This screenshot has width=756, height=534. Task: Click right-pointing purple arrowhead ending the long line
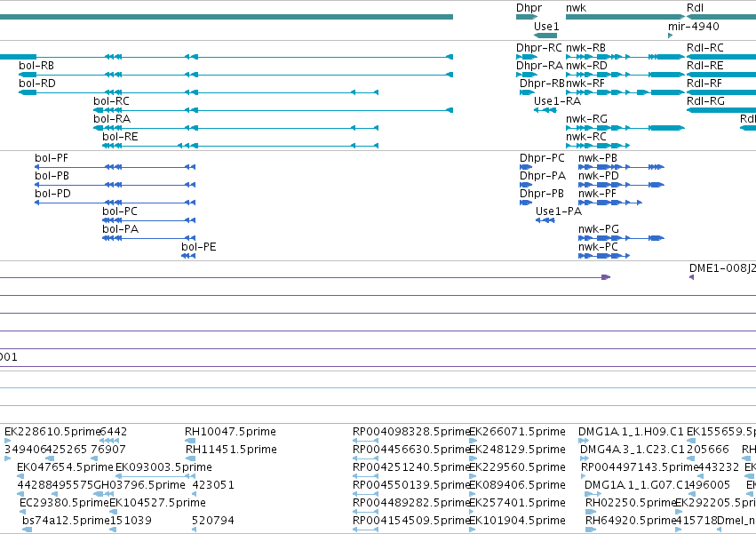pos(606,277)
